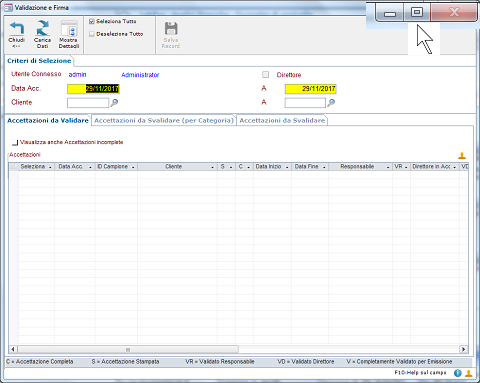Maximize the Validazione e Firma window

(x=417, y=13)
